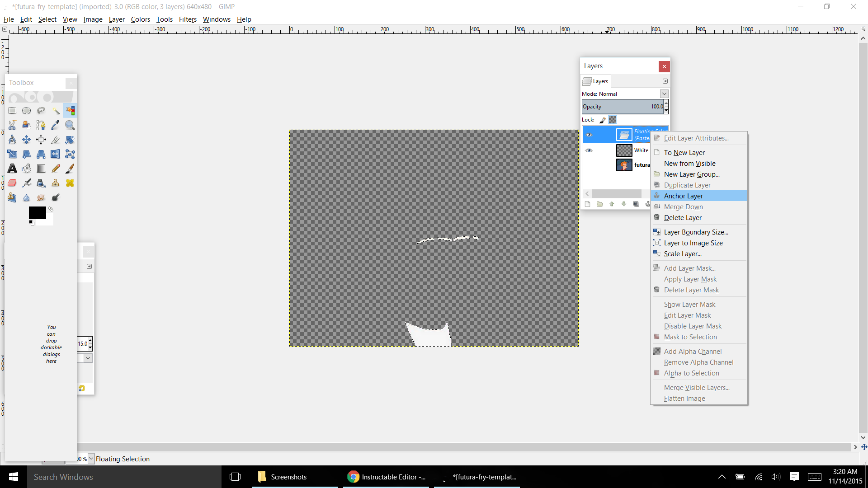
Task: Choose Layer to Image Size
Action: pyautogui.click(x=698, y=243)
